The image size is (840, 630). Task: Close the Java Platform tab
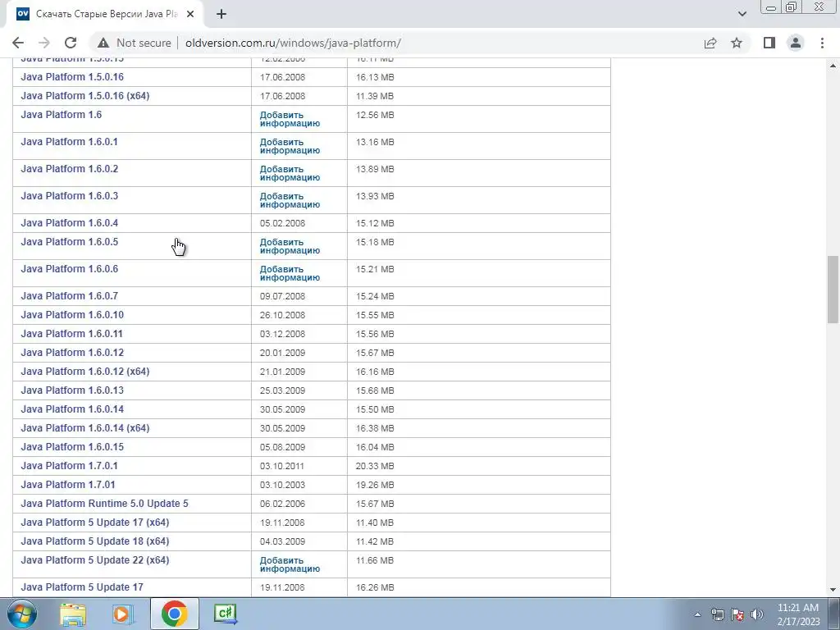coord(190,14)
